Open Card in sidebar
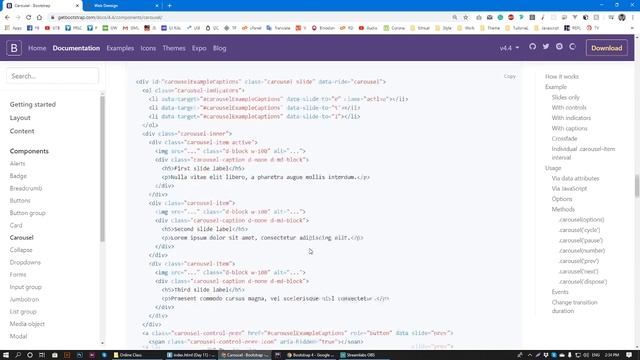The height and width of the screenshot is (360, 640). click(x=16, y=225)
